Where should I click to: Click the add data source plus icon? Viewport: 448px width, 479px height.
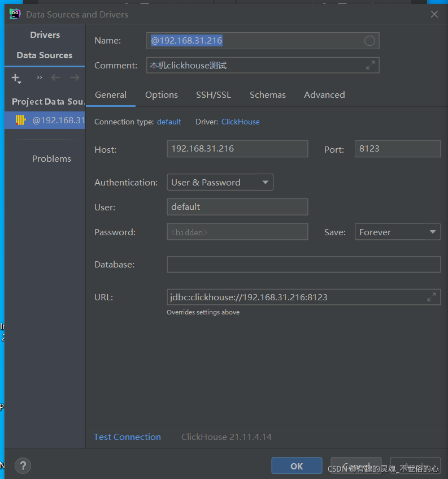[x=16, y=78]
